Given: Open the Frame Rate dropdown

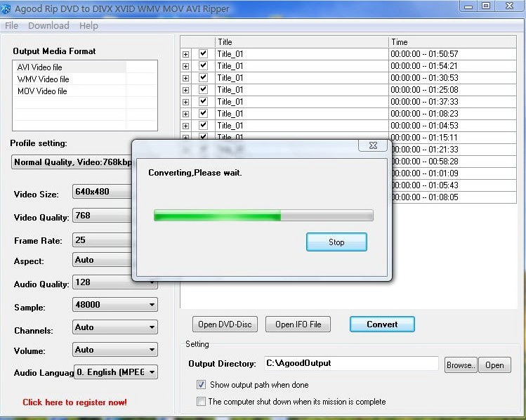Looking at the screenshot, I should [102, 240].
